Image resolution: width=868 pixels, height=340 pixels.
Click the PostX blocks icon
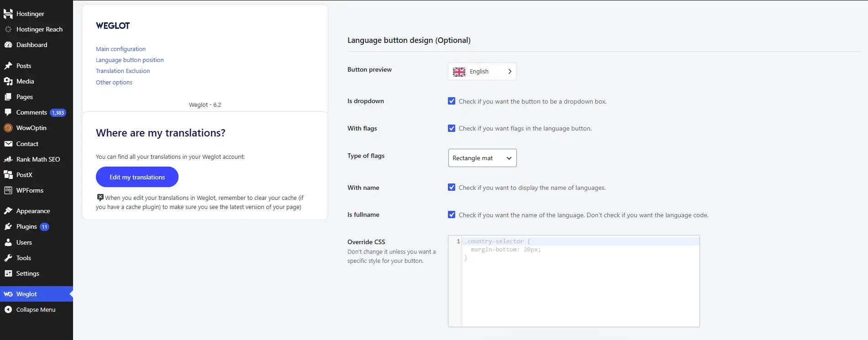click(8, 175)
